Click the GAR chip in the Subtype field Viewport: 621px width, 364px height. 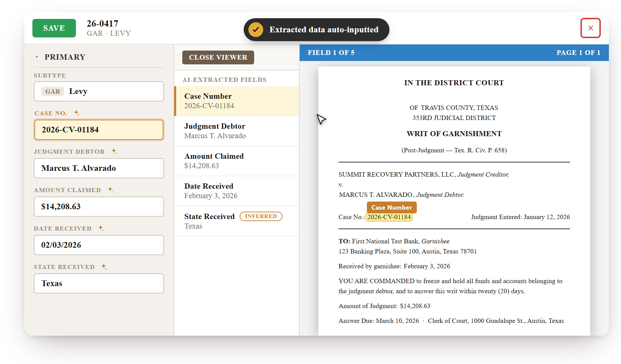click(x=53, y=91)
